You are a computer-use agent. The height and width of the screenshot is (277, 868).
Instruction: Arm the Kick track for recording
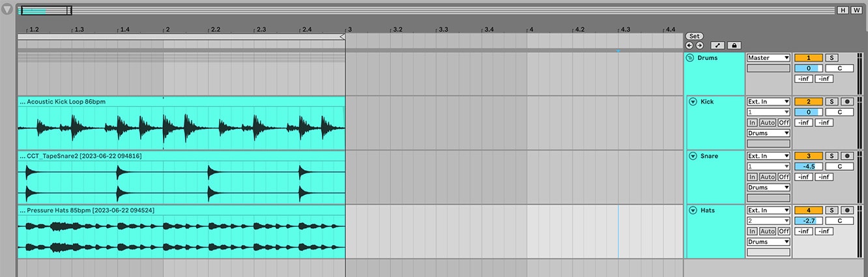(x=847, y=102)
